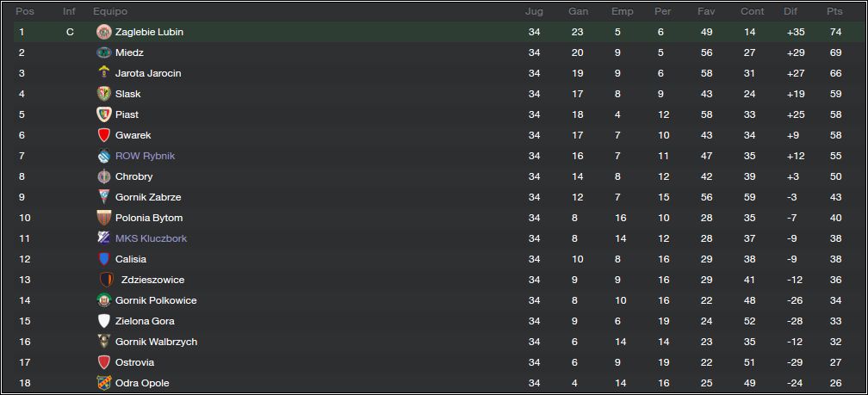Open the Piast club badge
Image resolution: width=868 pixels, height=395 pixels.
[104, 114]
